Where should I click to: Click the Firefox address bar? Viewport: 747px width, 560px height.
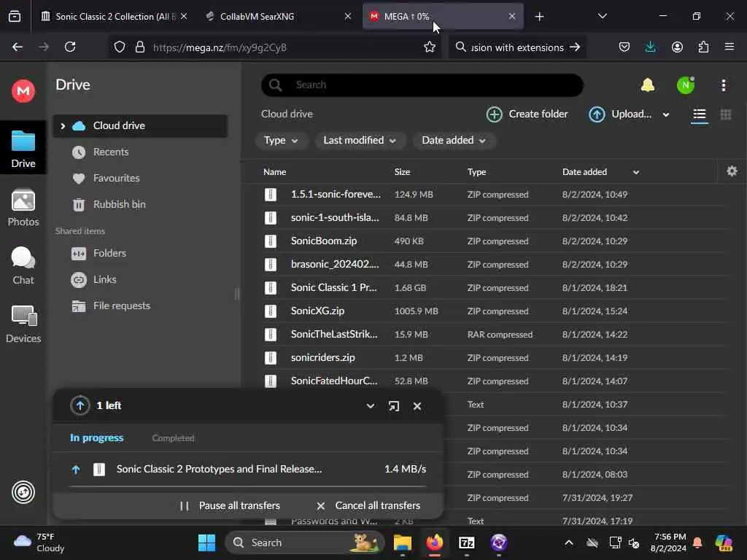click(x=274, y=47)
